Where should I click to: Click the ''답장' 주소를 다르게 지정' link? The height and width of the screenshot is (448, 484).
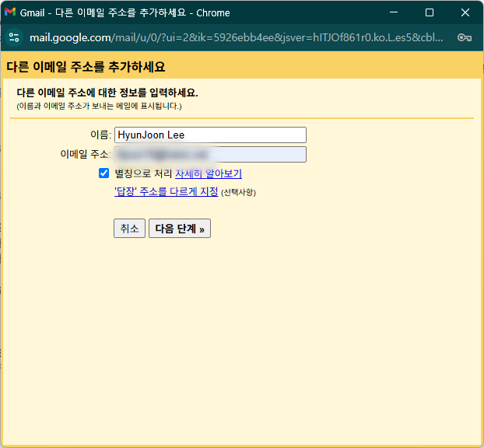point(166,191)
